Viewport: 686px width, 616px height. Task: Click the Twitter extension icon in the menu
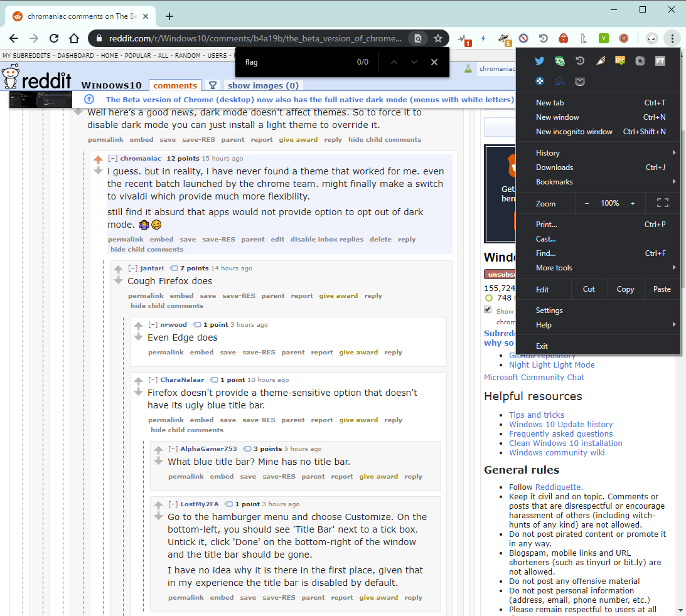coord(539,61)
